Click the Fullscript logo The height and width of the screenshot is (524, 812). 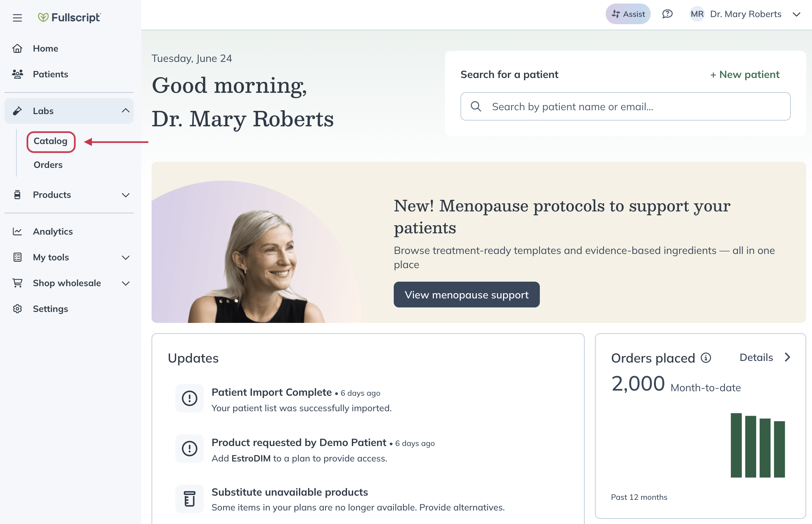(69, 17)
